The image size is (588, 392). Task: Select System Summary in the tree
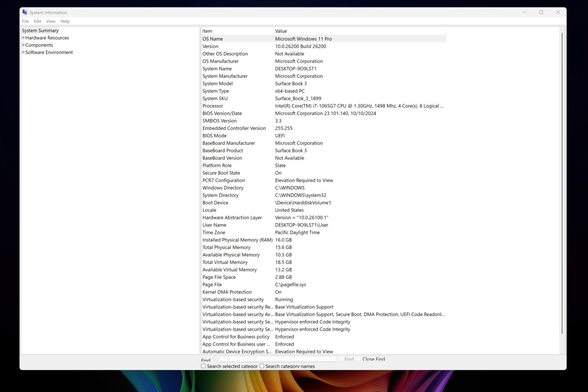tap(40, 31)
